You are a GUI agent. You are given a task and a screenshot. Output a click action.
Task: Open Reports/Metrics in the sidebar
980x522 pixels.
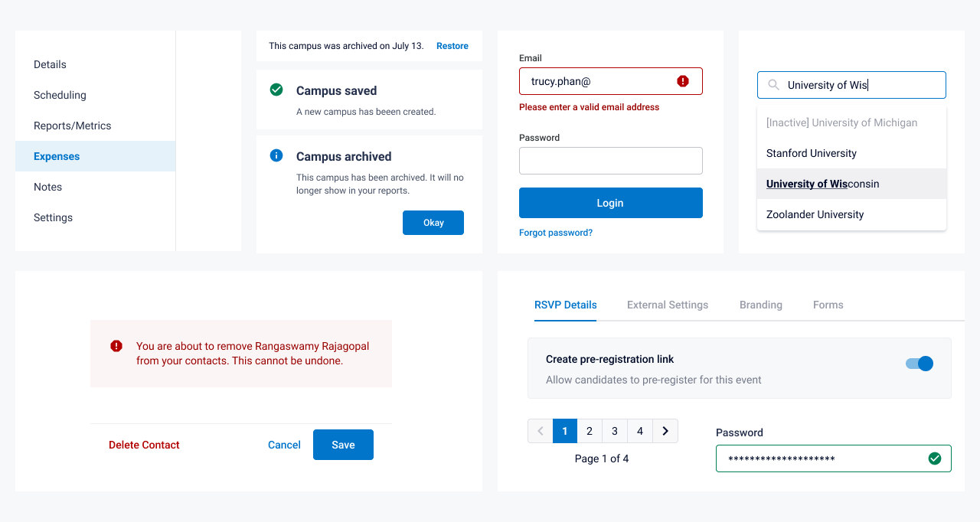click(x=73, y=126)
